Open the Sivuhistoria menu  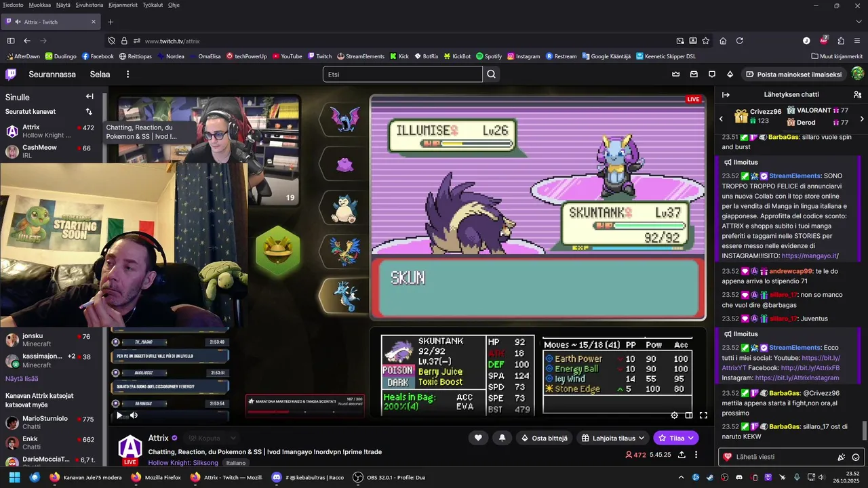[90, 5]
